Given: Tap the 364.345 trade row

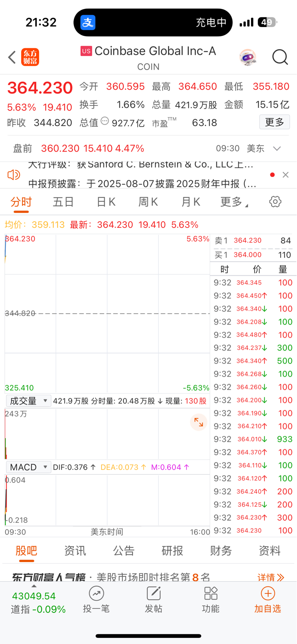Looking at the screenshot, I should pos(253,283).
